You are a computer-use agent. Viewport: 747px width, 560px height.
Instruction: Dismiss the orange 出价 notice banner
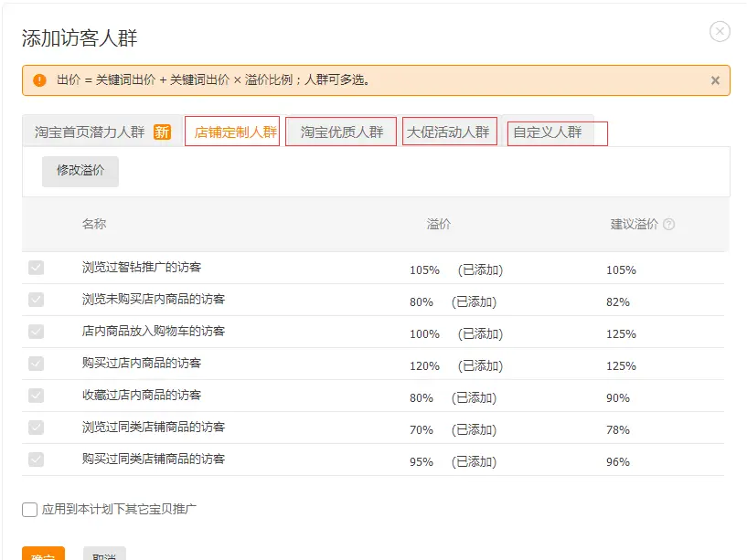coord(715,80)
